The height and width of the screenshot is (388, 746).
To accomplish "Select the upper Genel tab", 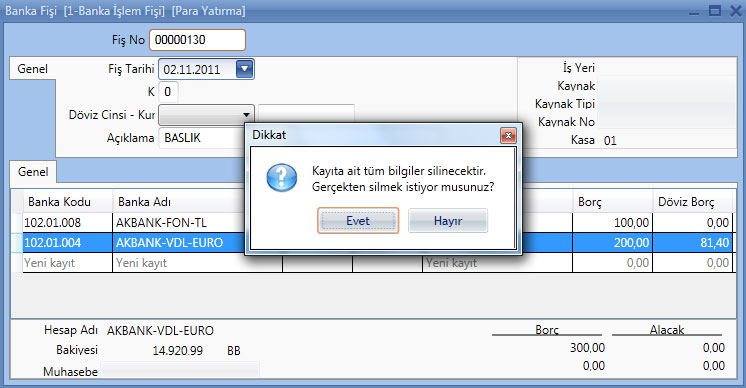I will pyautogui.click(x=32, y=69).
